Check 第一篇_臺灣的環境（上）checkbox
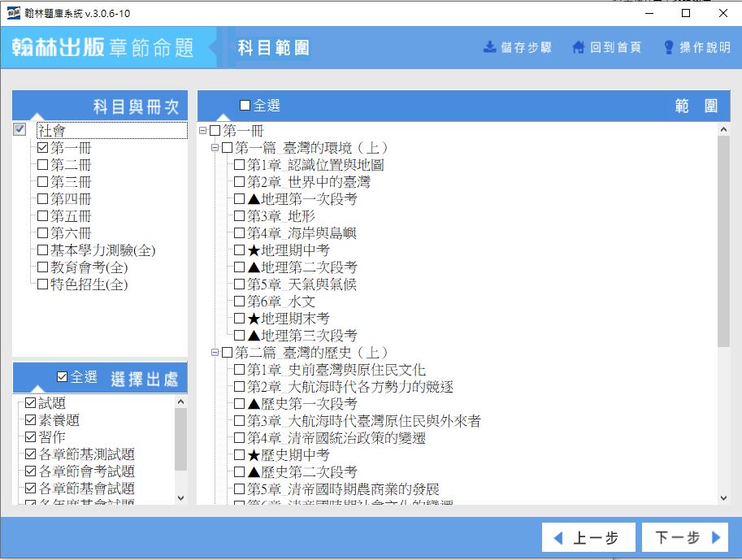Viewport: 742px width, 560px height. [x=227, y=148]
